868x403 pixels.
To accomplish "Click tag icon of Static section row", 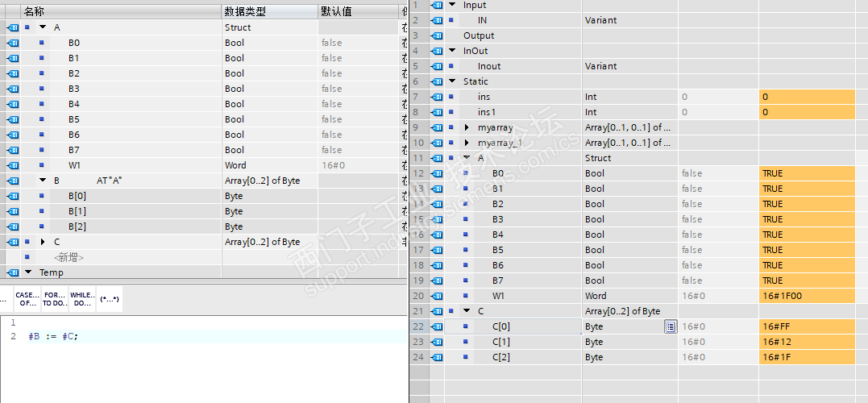I will click(437, 81).
